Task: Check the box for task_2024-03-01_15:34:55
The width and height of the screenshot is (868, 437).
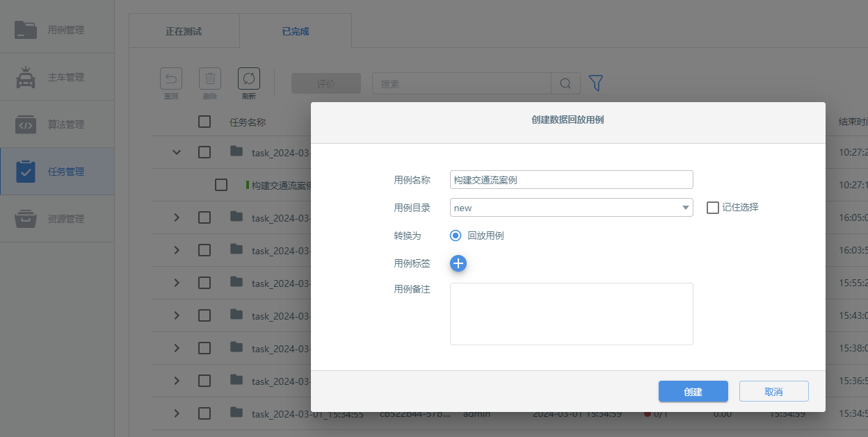Action: [x=204, y=413]
